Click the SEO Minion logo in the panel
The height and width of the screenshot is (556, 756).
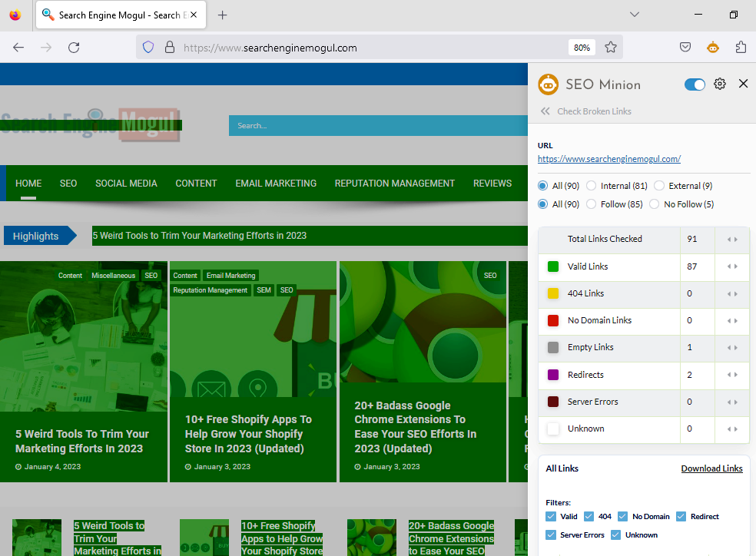[548, 84]
